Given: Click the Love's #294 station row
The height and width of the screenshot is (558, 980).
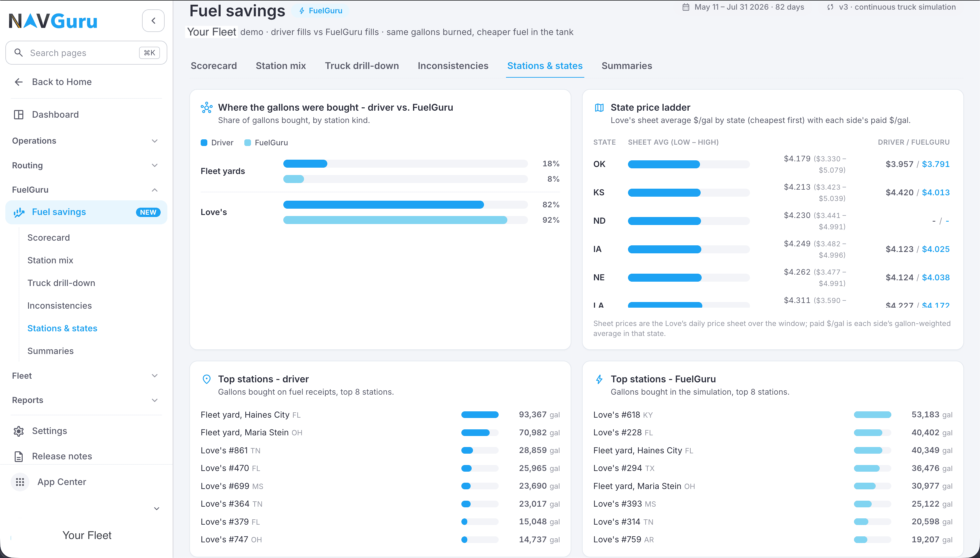Looking at the screenshot, I should point(773,468).
